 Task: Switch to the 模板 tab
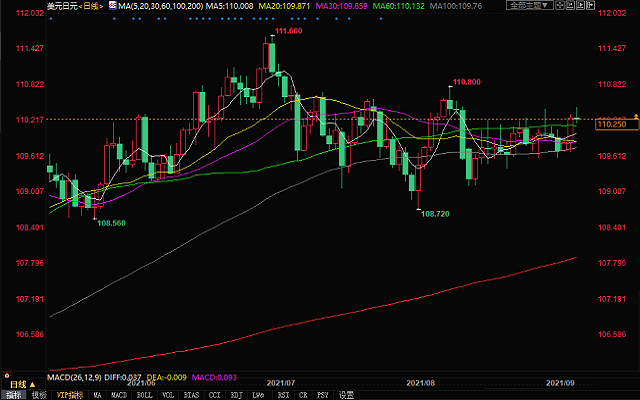pos(38,395)
